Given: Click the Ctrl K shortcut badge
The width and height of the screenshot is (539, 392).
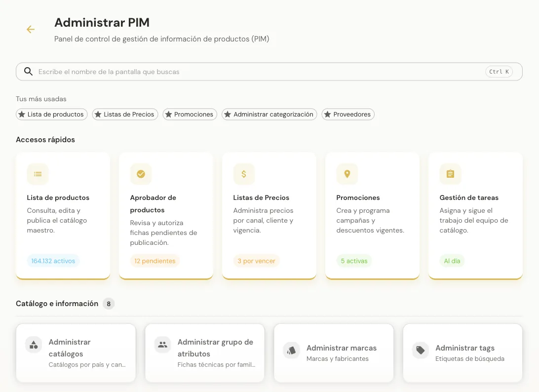Looking at the screenshot, I should 499,72.
